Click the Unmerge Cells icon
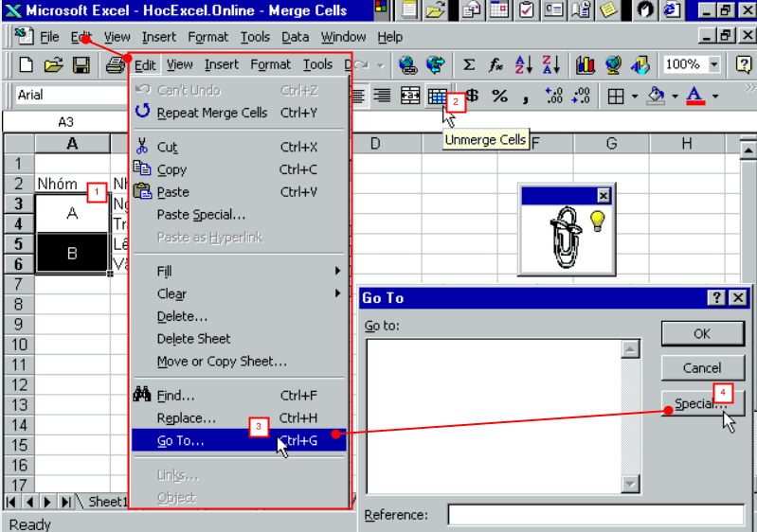Image resolution: width=757 pixels, height=532 pixels. tap(438, 96)
